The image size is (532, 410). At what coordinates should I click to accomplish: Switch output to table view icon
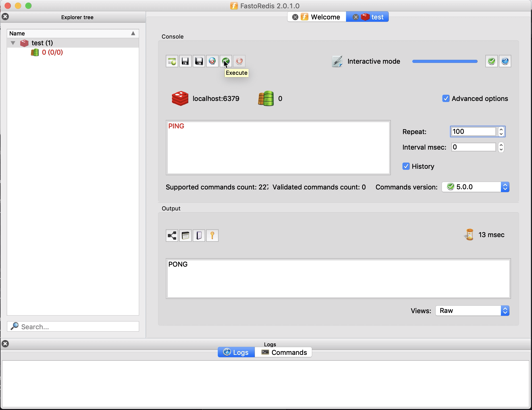[185, 236]
